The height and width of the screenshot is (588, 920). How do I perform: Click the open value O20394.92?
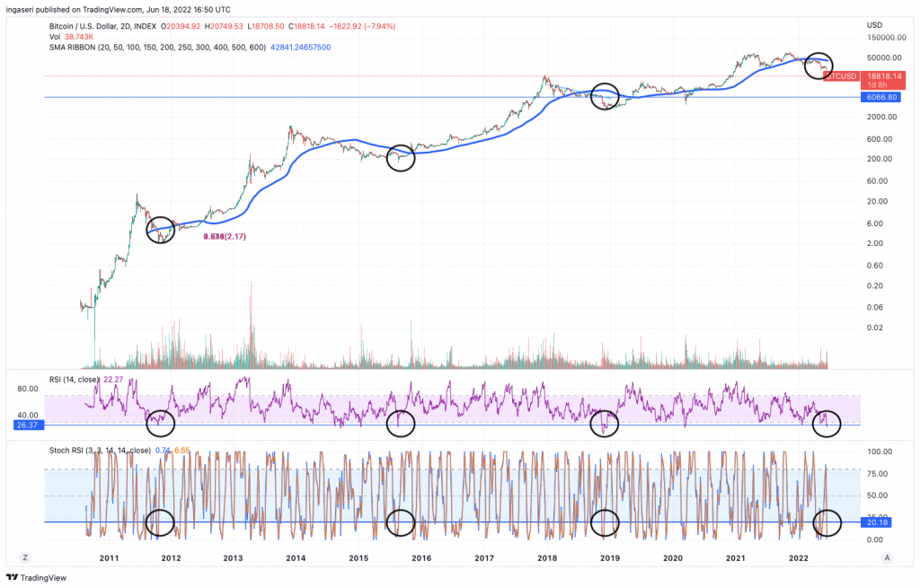tap(181, 26)
